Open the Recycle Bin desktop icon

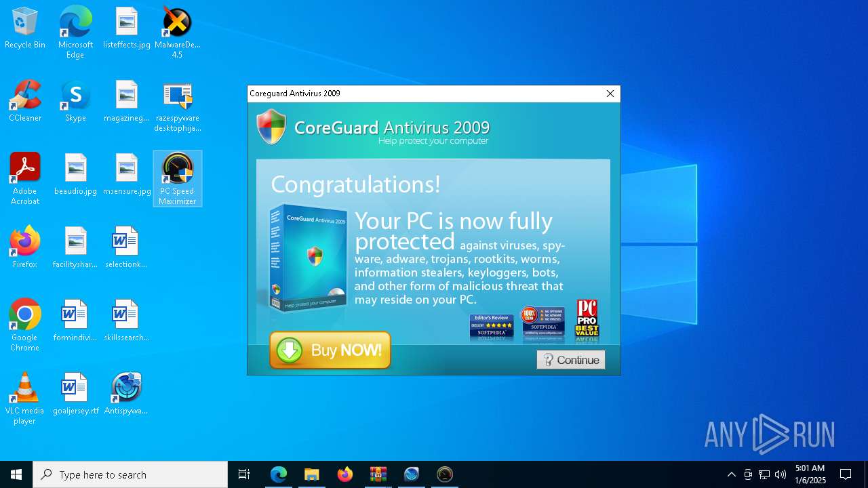[25, 28]
